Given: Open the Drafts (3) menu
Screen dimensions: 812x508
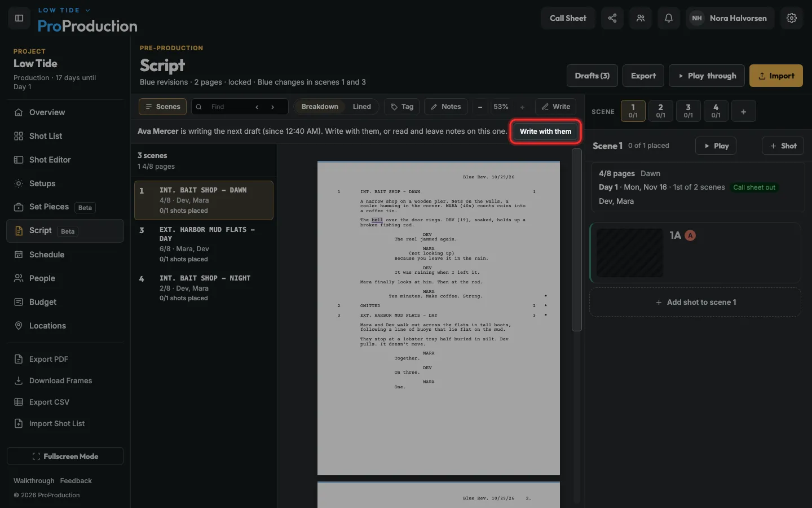Looking at the screenshot, I should (592, 76).
